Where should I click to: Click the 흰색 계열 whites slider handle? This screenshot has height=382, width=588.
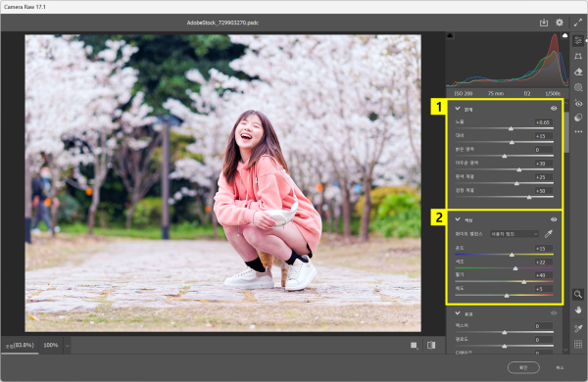tap(516, 183)
